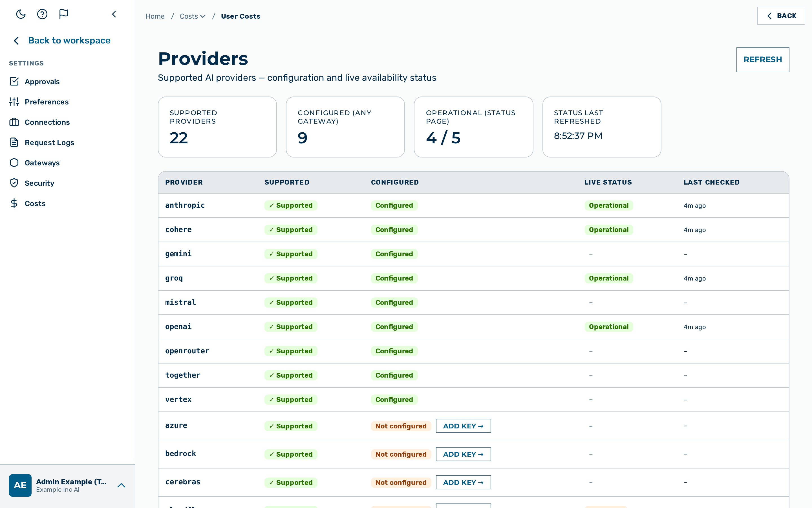
Task: Open Gateways settings page
Action: (42, 163)
